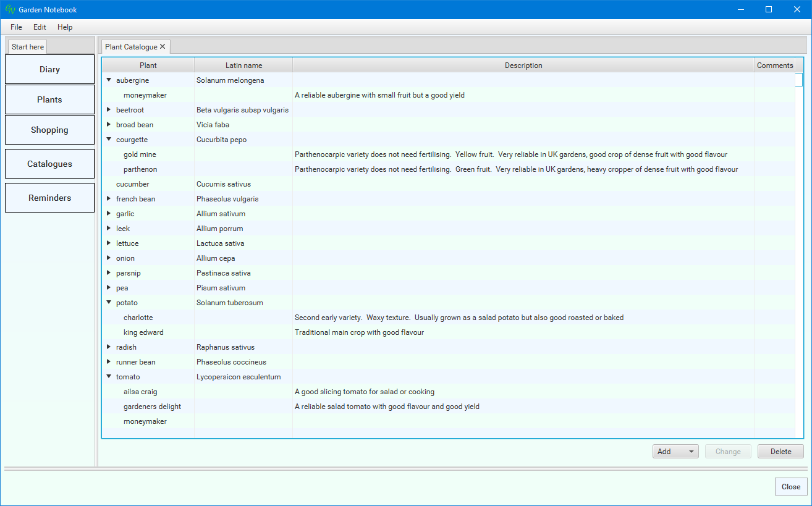
Task: Collapse the aubergine row
Action: 109,80
